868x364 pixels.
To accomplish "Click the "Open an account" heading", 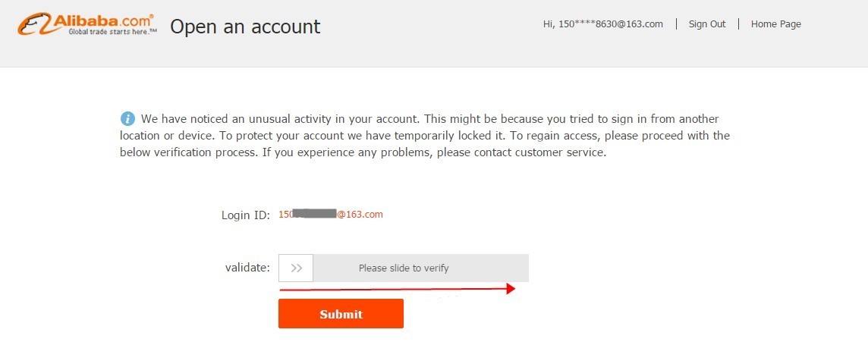I will click(245, 27).
